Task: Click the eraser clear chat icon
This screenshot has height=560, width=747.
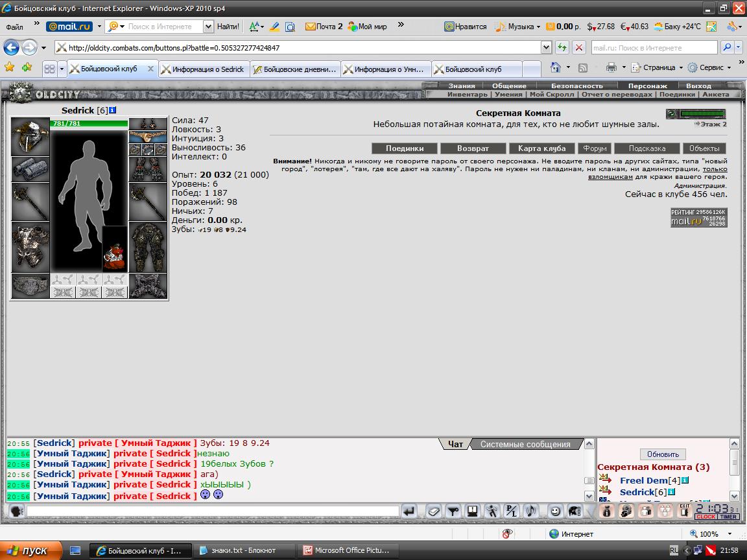Action: [x=434, y=512]
